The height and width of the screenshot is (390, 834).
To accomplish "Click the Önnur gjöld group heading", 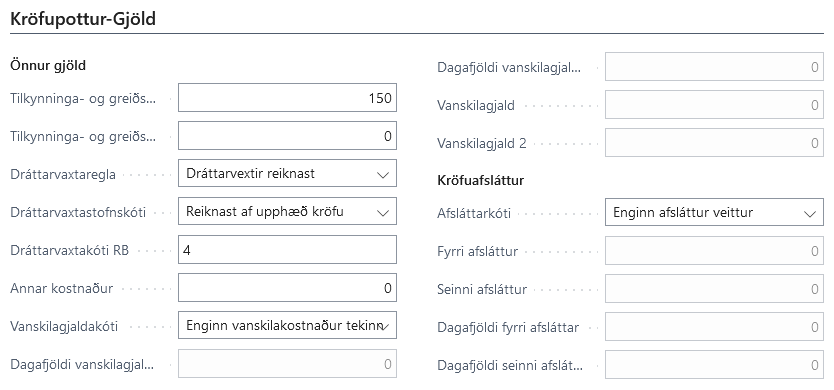I will pos(48,65).
